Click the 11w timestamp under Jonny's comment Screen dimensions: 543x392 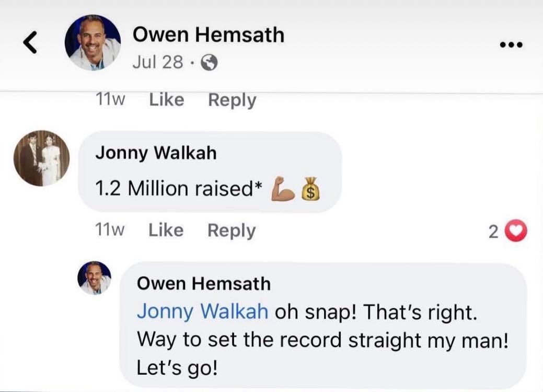click(x=111, y=230)
